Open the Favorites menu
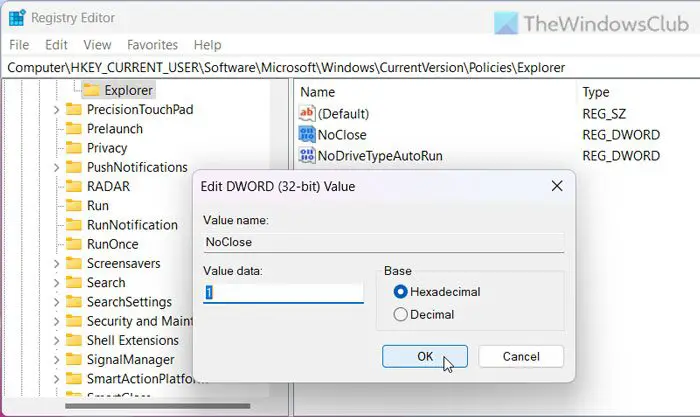700x417 pixels. coord(152,45)
